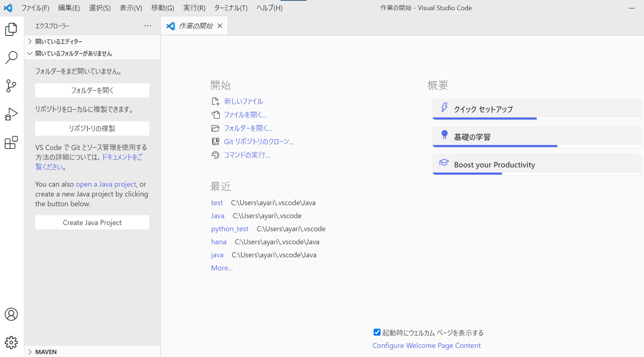Open recent folder test
The width and height of the screenshot is (644, 357).
(x=217, y=203)
